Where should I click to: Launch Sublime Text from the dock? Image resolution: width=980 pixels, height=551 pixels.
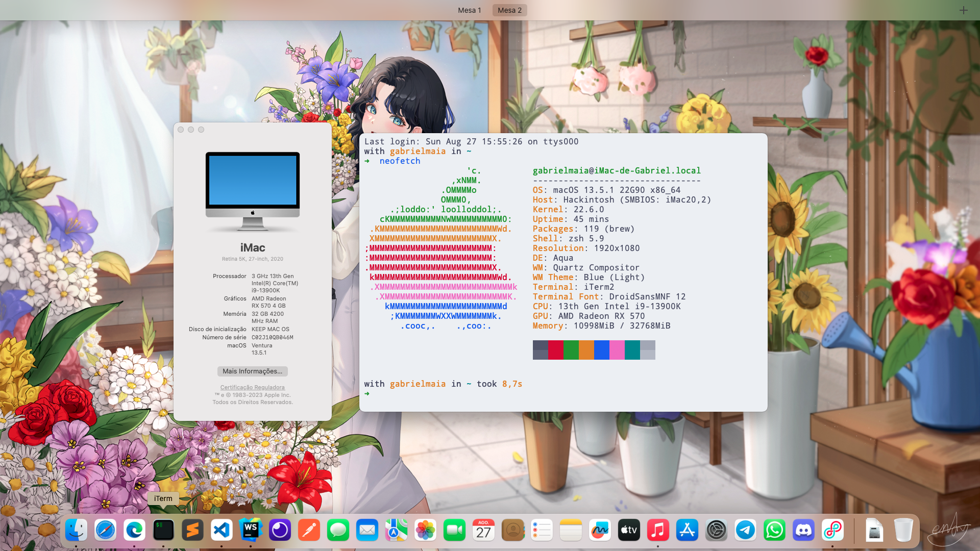pyautogui.click(x=192, y=531)
